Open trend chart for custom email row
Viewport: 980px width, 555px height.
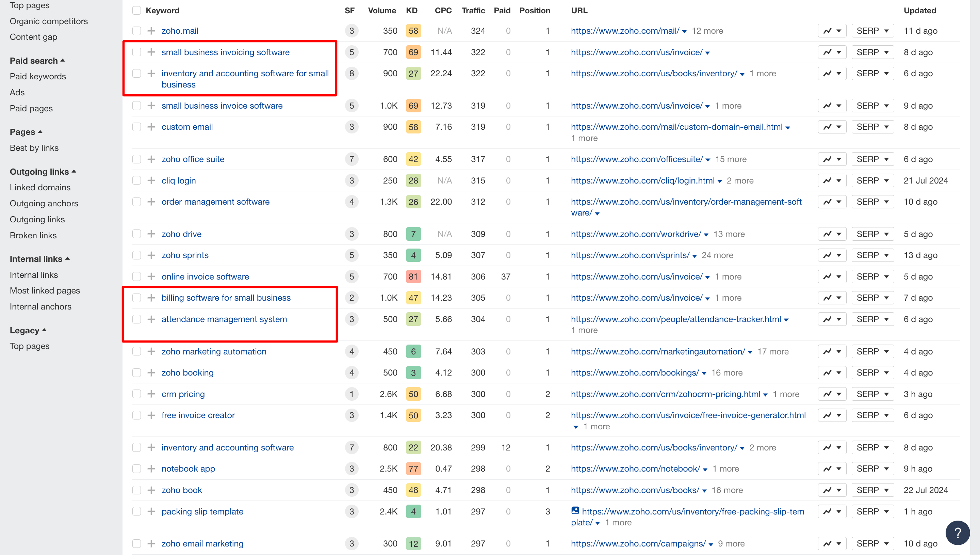tap(832, 127)
